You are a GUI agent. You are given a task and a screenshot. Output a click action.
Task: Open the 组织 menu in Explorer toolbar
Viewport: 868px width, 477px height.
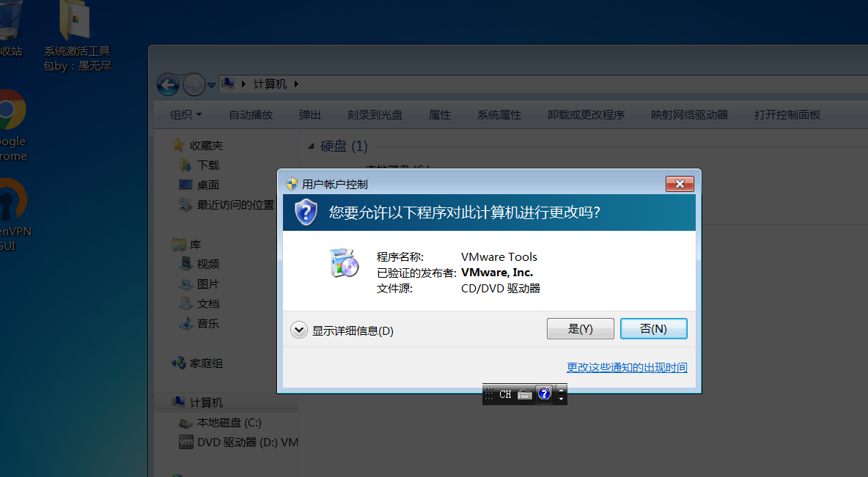pyautogui.click(x=186, y=114)
